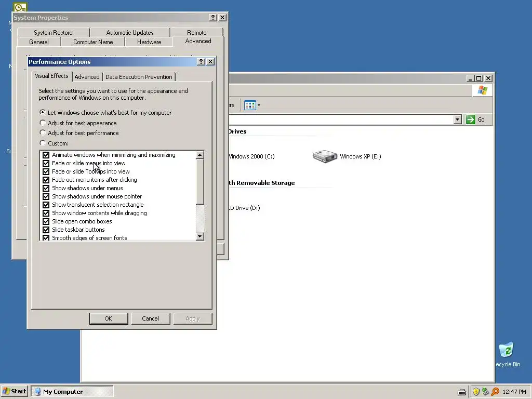This screenshot has height=399, width=532.
Task: Open the Recycle Bin desktop icon
Action: tap(506, 350)
